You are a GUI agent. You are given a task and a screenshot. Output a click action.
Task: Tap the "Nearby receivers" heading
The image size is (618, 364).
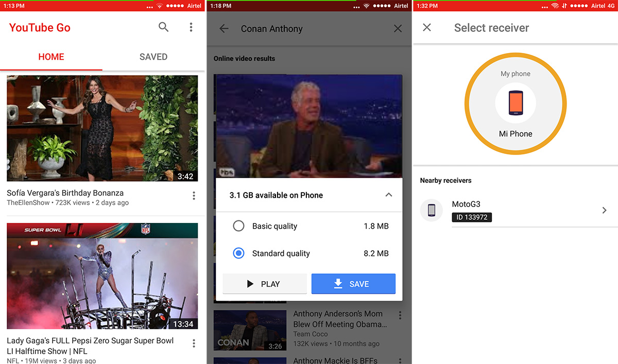(446, 181)
